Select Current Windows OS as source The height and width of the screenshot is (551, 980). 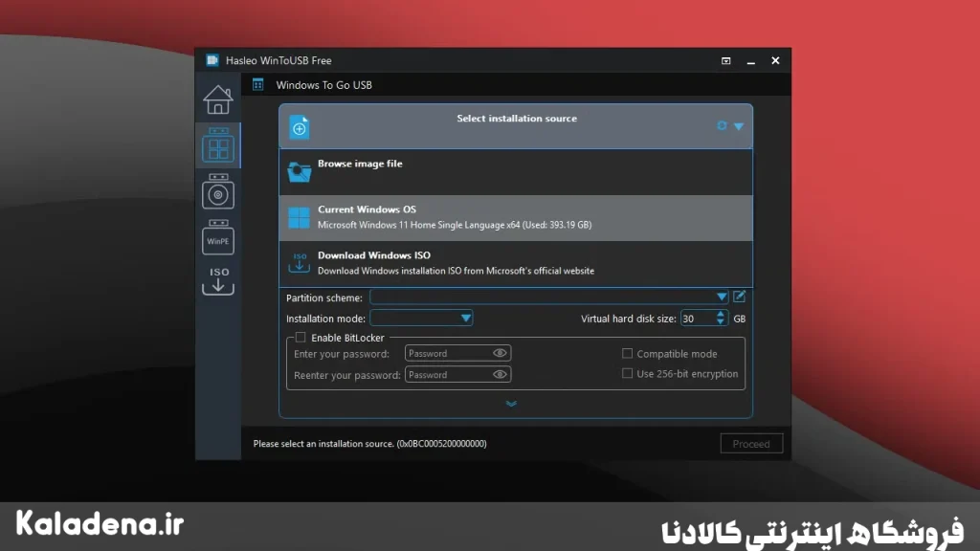tap(516, 217)
